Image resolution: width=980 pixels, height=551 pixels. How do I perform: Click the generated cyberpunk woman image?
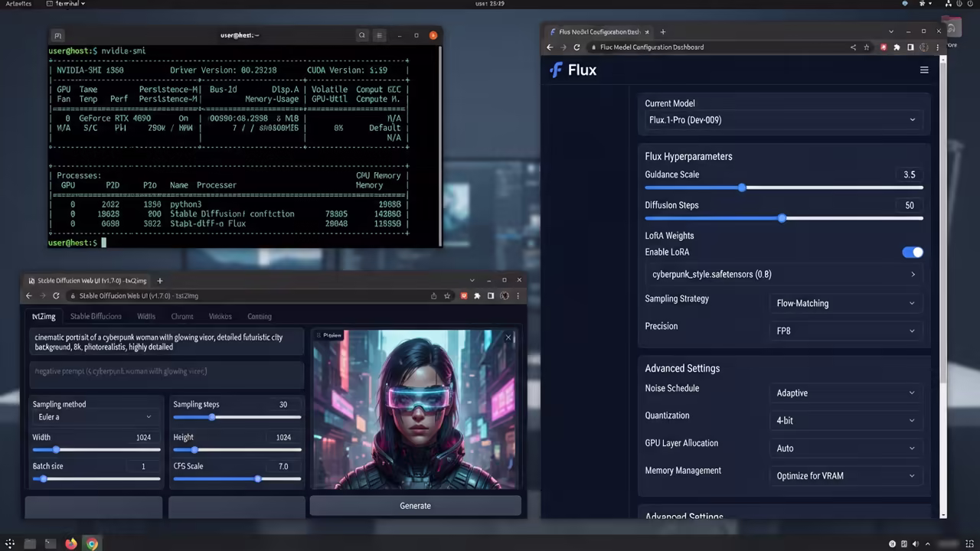[415, 409]
